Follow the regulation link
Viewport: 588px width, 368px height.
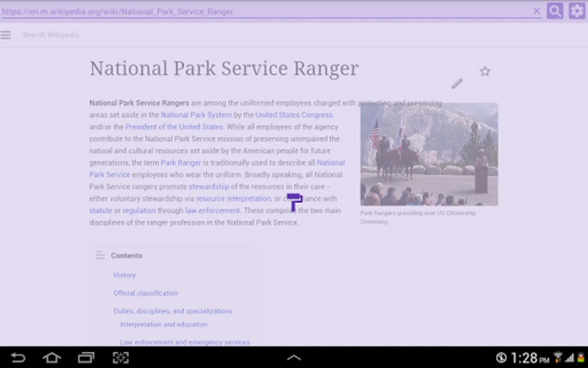click(x=139, y=211)
